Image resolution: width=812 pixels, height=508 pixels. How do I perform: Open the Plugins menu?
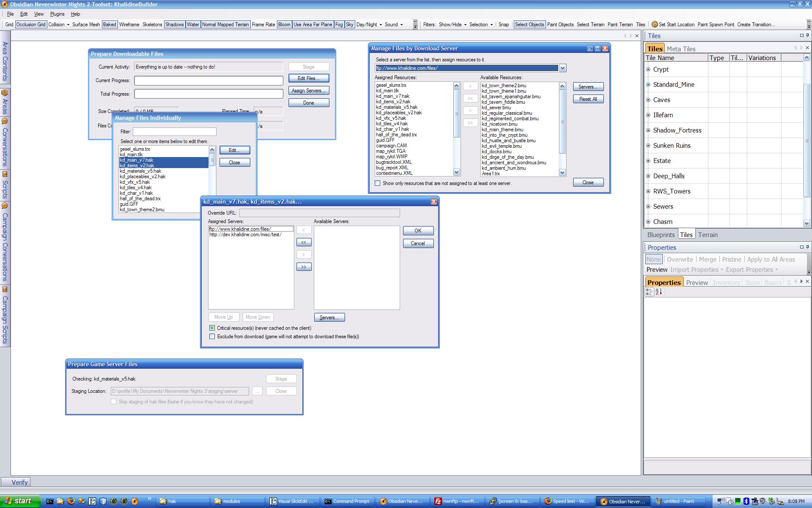(x=57, y=14)
